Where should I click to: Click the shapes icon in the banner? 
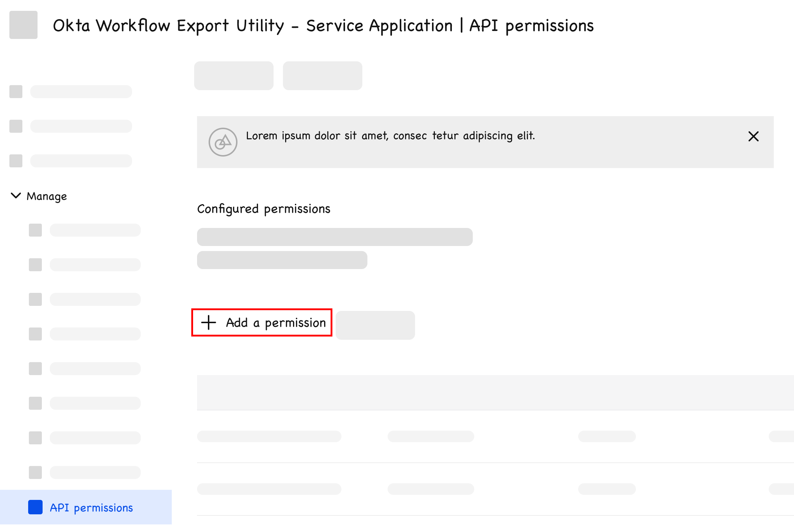pyautogui.click(x=223, y=142)
